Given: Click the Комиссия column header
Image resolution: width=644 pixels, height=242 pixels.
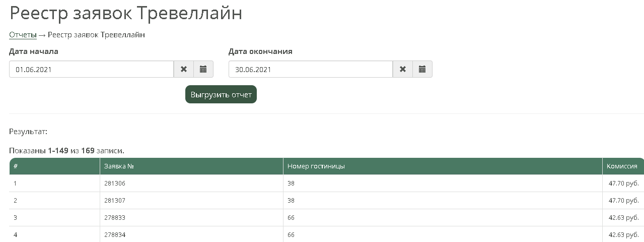Looking at the screenshot, I should pos(621,166).
